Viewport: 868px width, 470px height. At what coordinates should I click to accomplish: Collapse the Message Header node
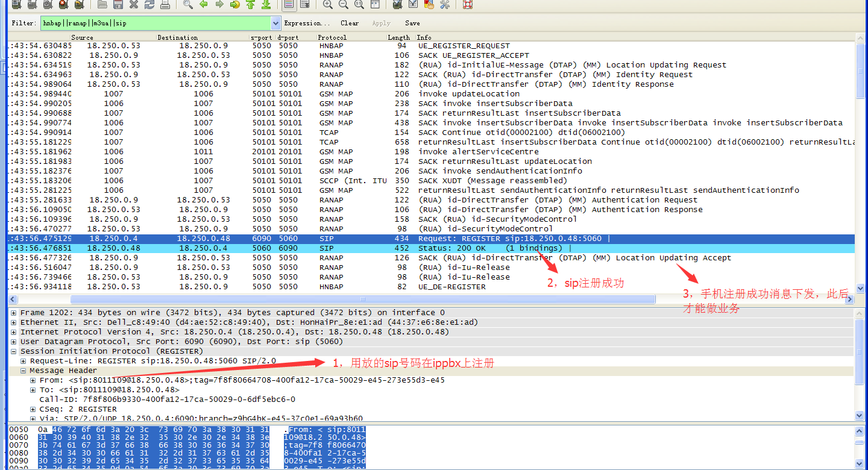(24, 371)
